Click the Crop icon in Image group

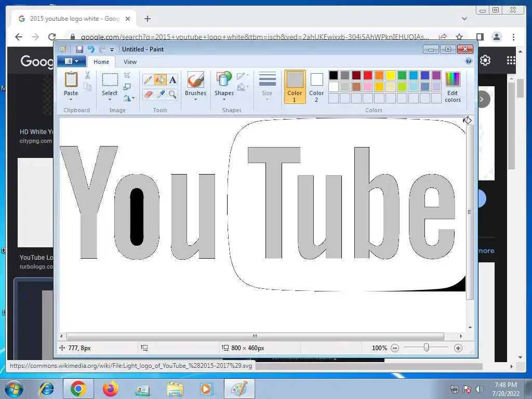127,75
